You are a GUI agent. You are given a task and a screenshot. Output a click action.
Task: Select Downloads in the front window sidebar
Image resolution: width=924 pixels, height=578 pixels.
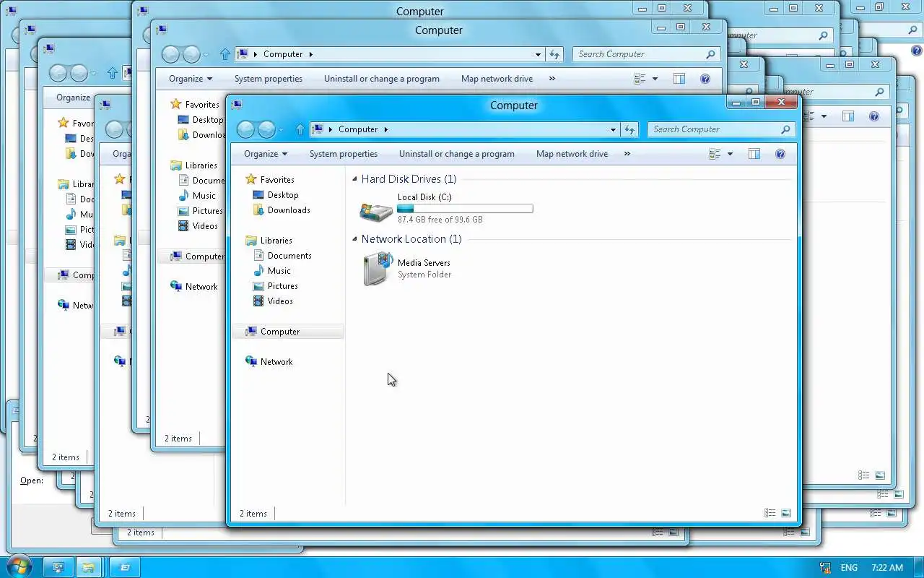pyautogui.click(x=289, y=210)
